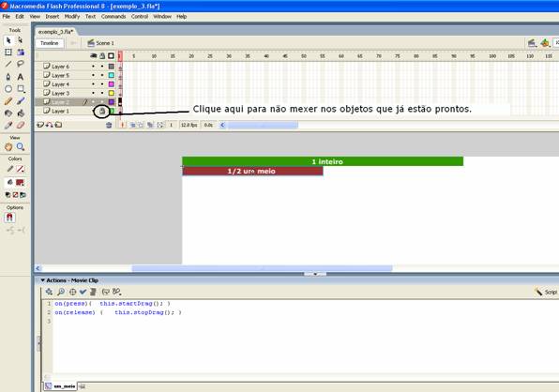The image size is (559, 392).
Task: Collapse the Actions - Movie Clip panel
Action: click(43, 280)
